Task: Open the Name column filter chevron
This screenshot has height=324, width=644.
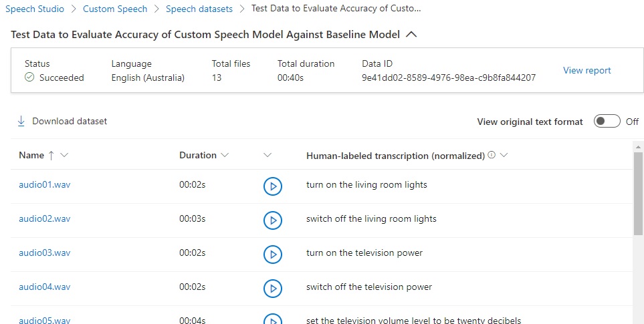Action: [64, 155]
